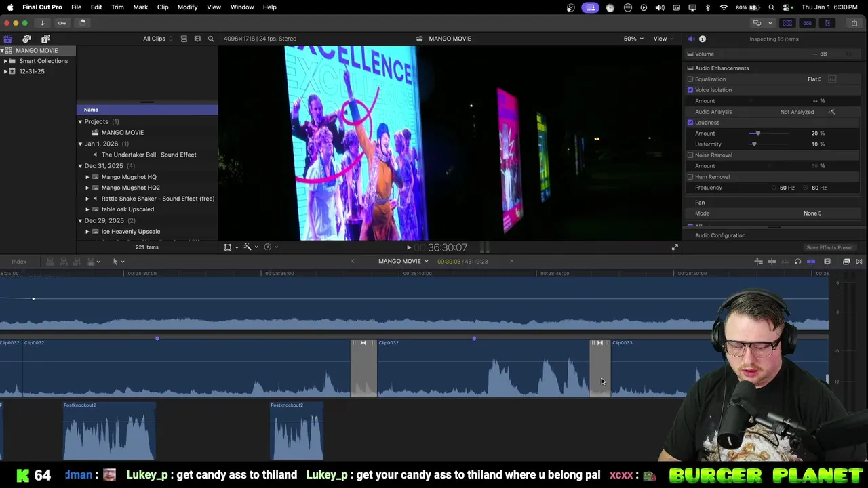This screenshot has width=868, height=488.
Task: Open the File menu
Action: 77,7
